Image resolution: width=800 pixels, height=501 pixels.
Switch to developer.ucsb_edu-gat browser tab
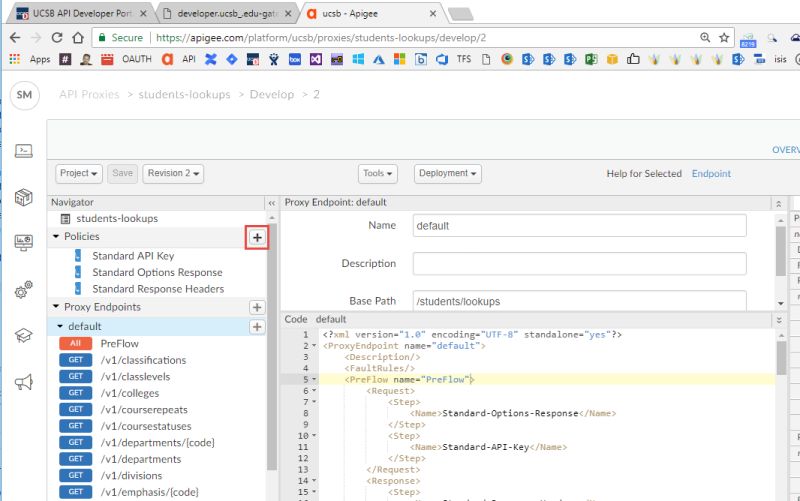tap(227, 13)
